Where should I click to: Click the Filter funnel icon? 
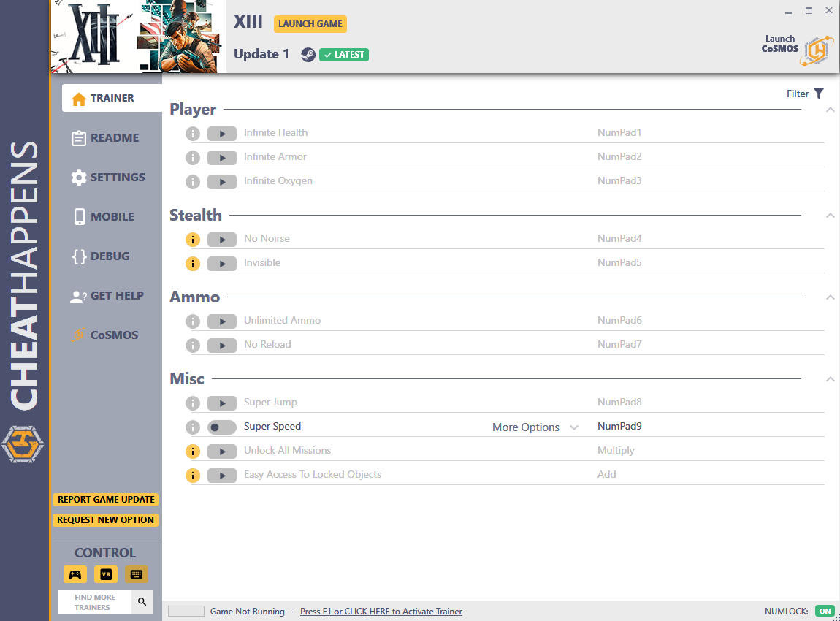[x=819, y=94]
